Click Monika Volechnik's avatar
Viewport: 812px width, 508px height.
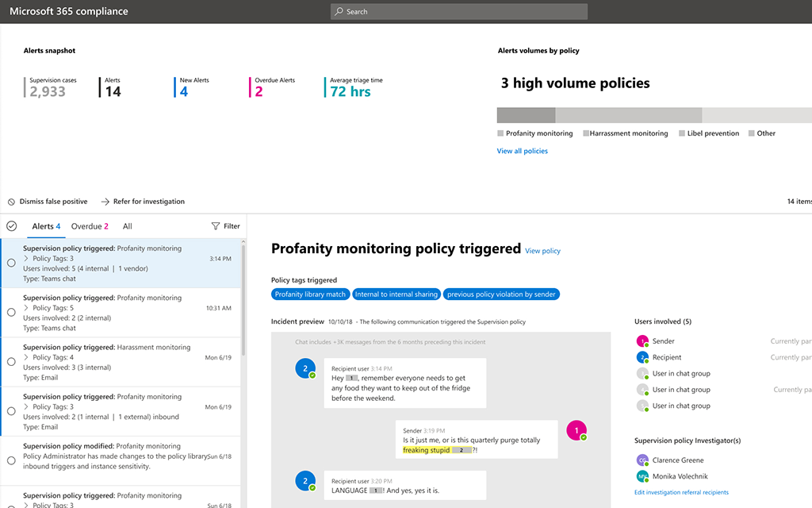642,476
